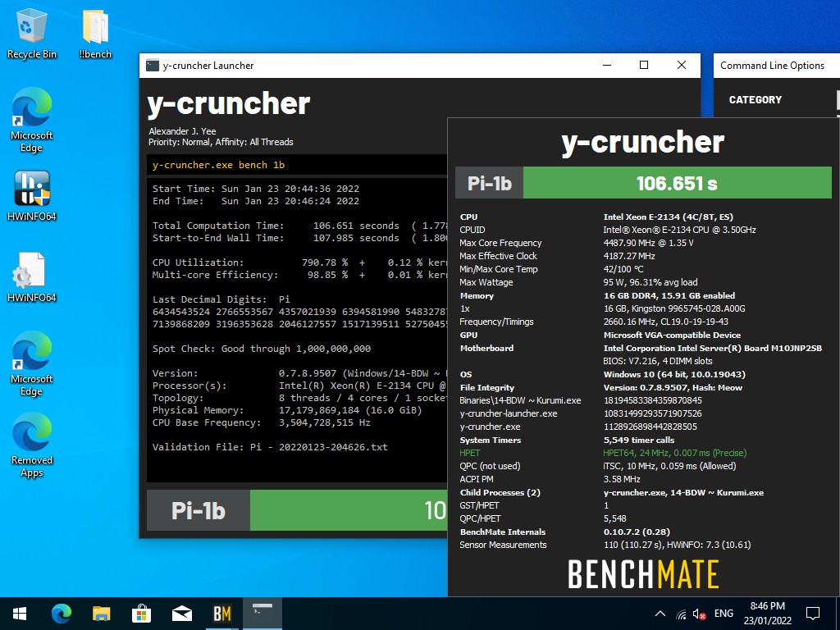The height and width of the screenshot is (630, 840).
Task: Open the notification center icon
Action: 813,614
